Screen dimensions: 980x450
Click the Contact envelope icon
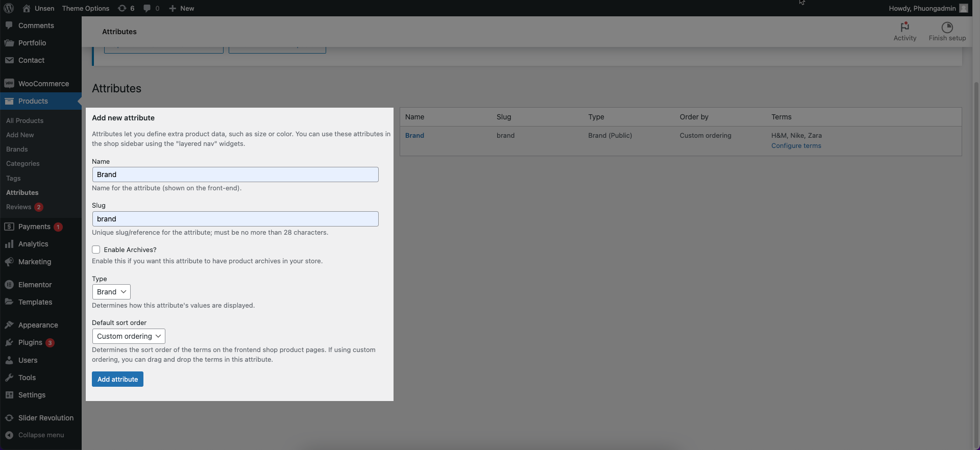(9, 60)
